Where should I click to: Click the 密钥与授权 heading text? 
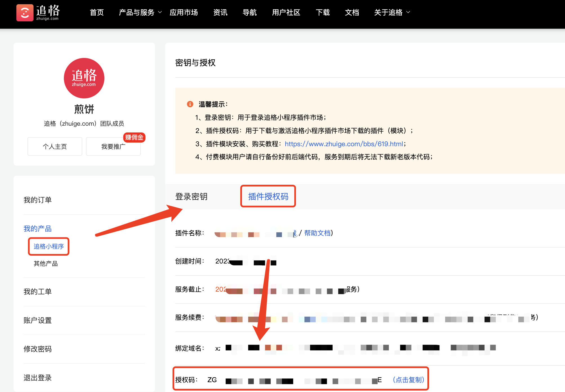pyautogui.click(x=195, y=62)
